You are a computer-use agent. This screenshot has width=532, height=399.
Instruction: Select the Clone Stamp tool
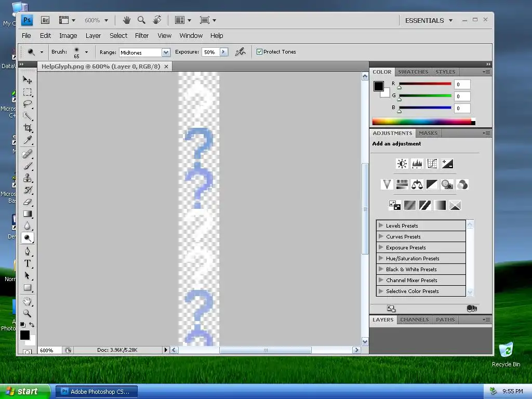[x=27, y=178]
